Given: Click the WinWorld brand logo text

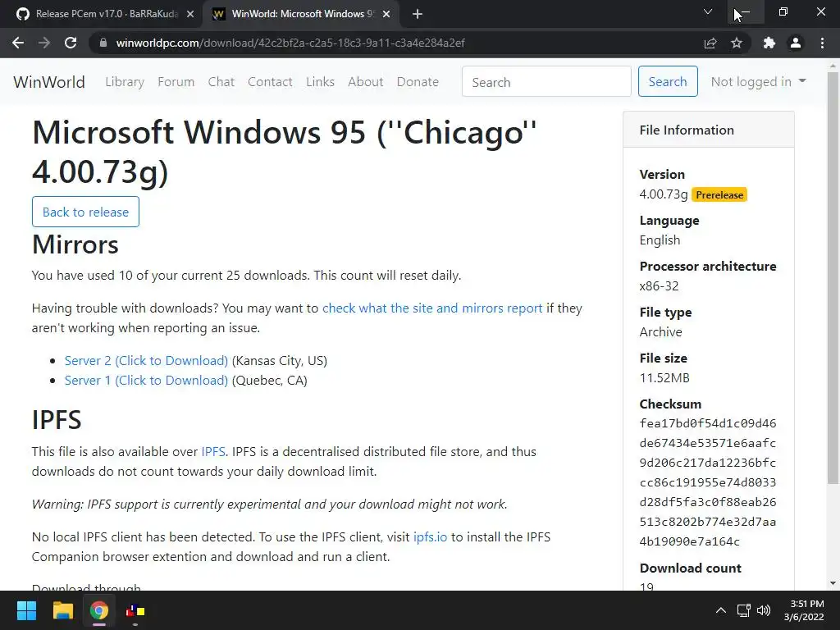Looking at the screenshot, I should click(x=49, y=82).
